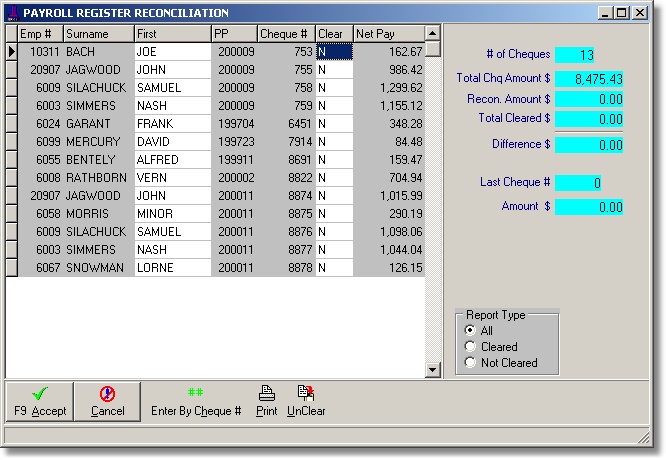
Task: Select first name ALFRED cell
Action: [172, 160]
